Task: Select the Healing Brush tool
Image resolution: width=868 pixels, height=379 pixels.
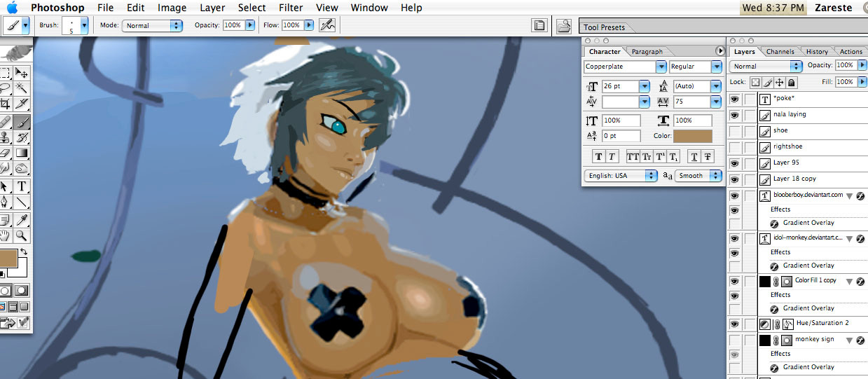Action: [x=5, y=122]
